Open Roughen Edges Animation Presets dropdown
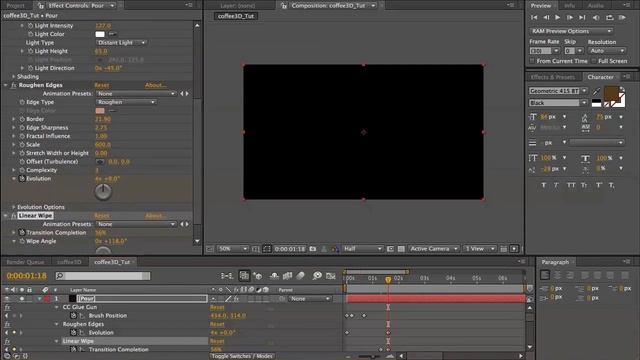Viewport: 640px width, 360px height. point(136,94)
